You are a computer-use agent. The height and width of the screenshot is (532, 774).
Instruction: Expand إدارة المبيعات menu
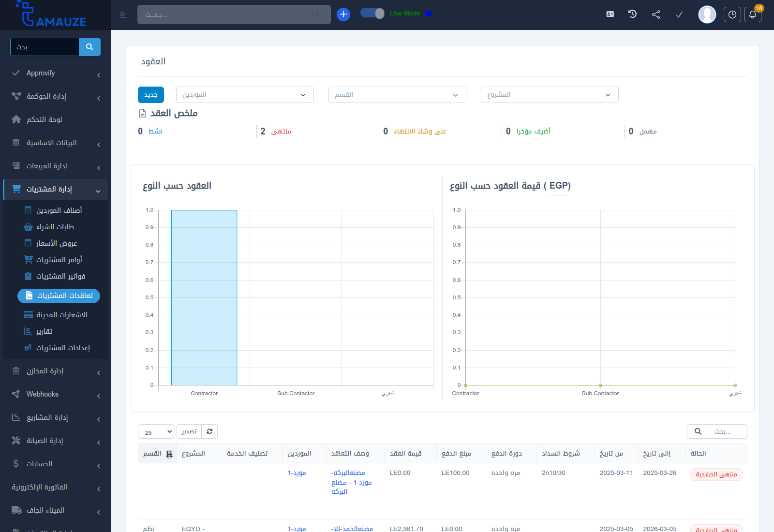[56, 166]
